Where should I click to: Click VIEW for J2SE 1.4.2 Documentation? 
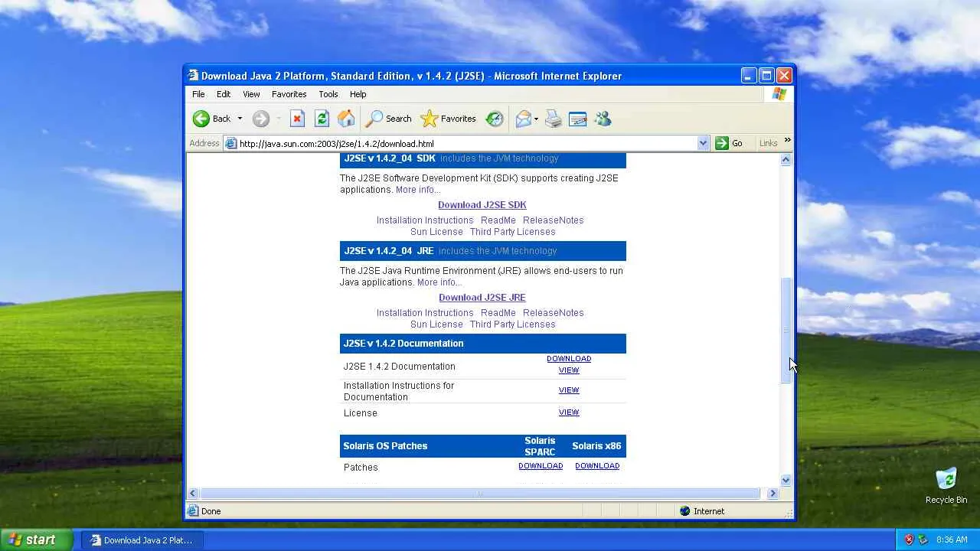pyautogui.click(x=569, y=370)
